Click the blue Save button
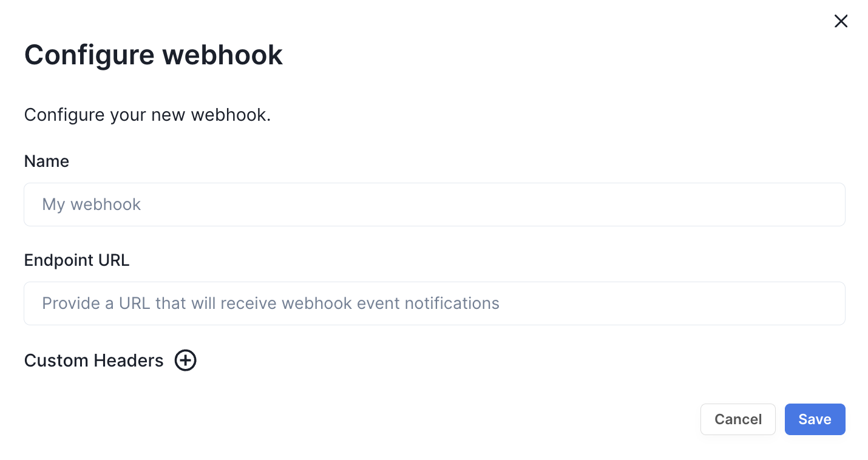The image size is (868, 460). pyautogui.click(x=815, y=419)
